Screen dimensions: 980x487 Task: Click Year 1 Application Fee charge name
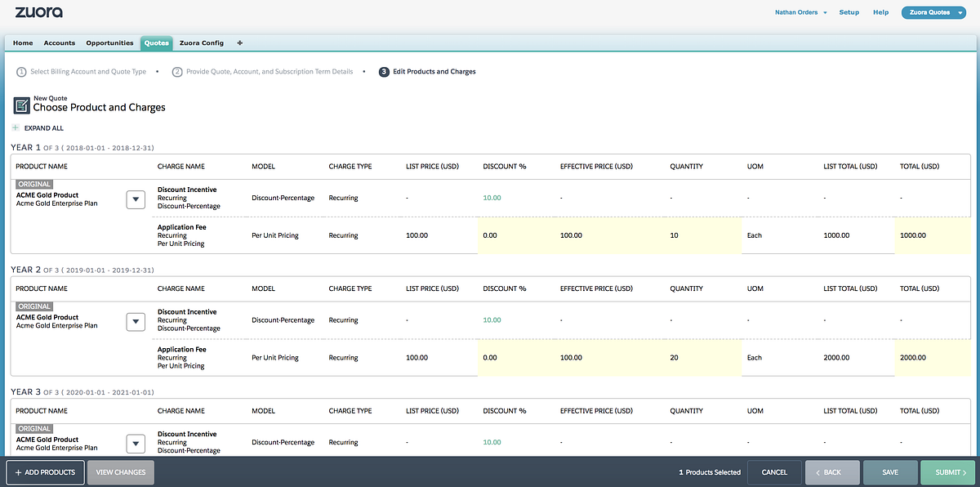click(x=181, y=227)
